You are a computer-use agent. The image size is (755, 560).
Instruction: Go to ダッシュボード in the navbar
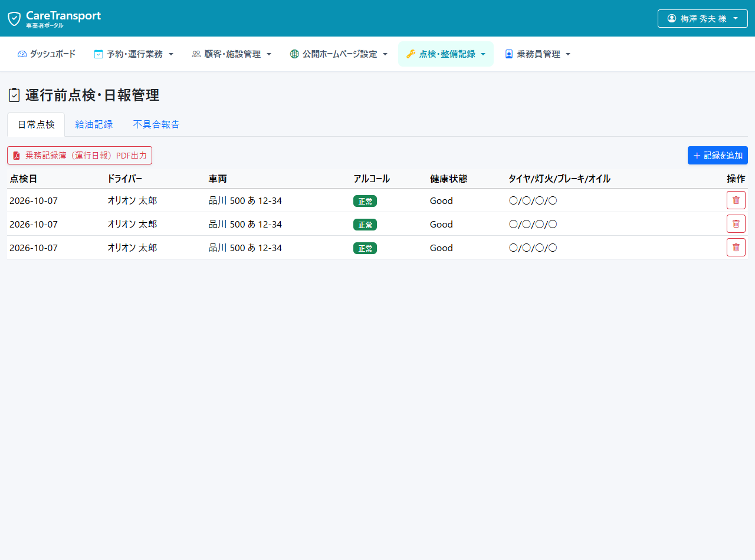[x=47, y=54]
